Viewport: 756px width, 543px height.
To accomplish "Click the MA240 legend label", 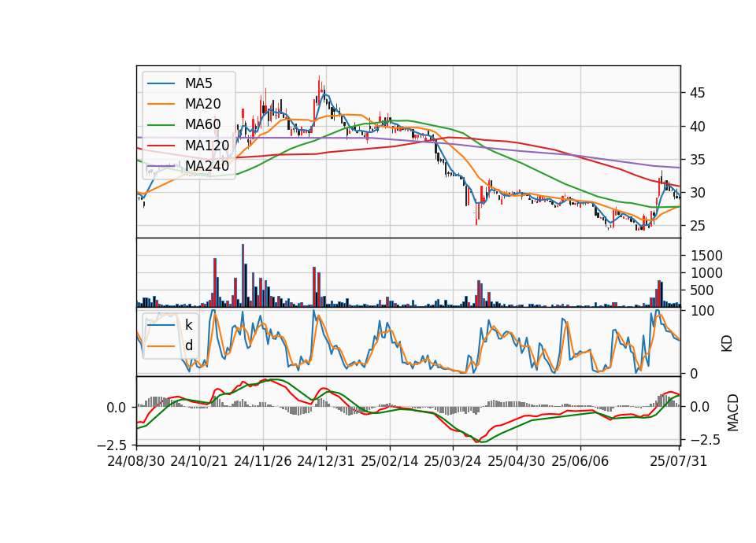I will click(207, 166).
